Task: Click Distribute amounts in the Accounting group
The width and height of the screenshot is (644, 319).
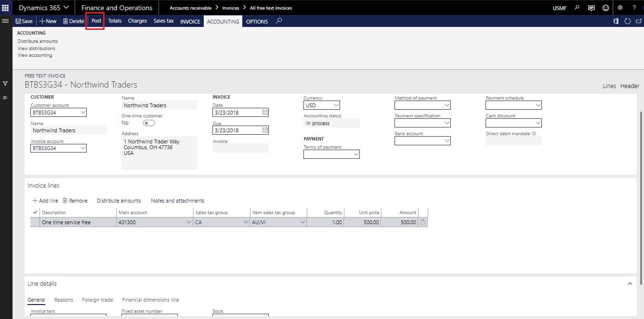Action: 38,41
